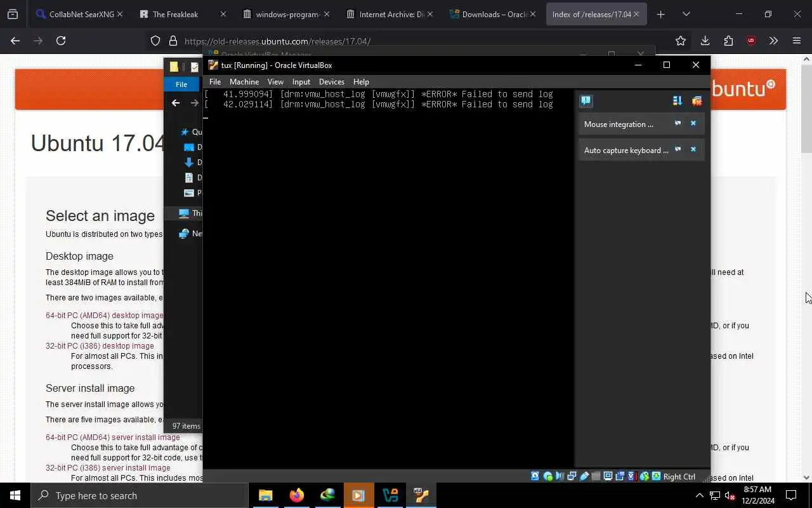
Task: Click the notification center icon in VirtualBox
Action: 586,100
